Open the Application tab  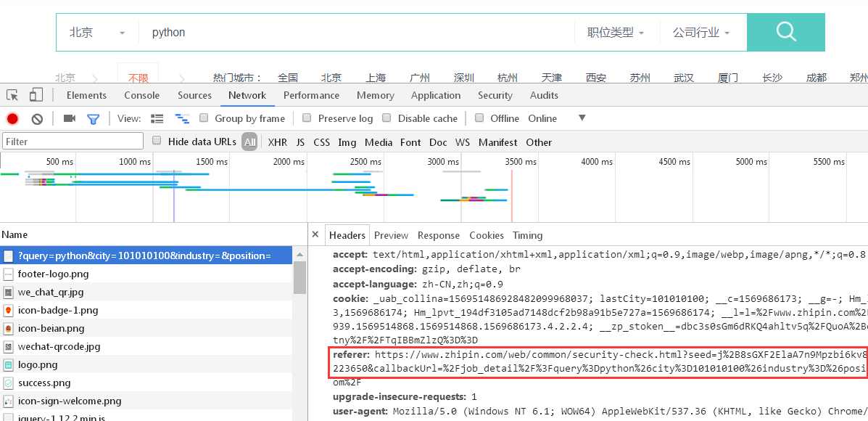click(436, 95)
